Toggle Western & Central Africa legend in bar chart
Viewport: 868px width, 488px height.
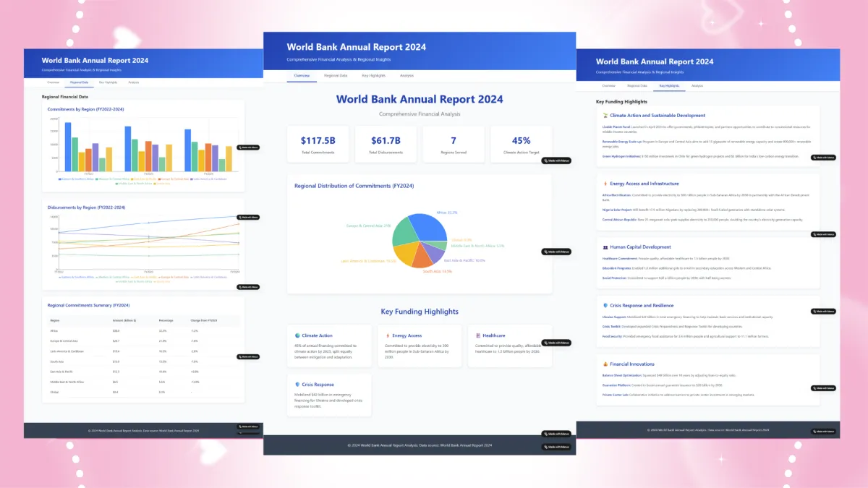tap(114, 178)
